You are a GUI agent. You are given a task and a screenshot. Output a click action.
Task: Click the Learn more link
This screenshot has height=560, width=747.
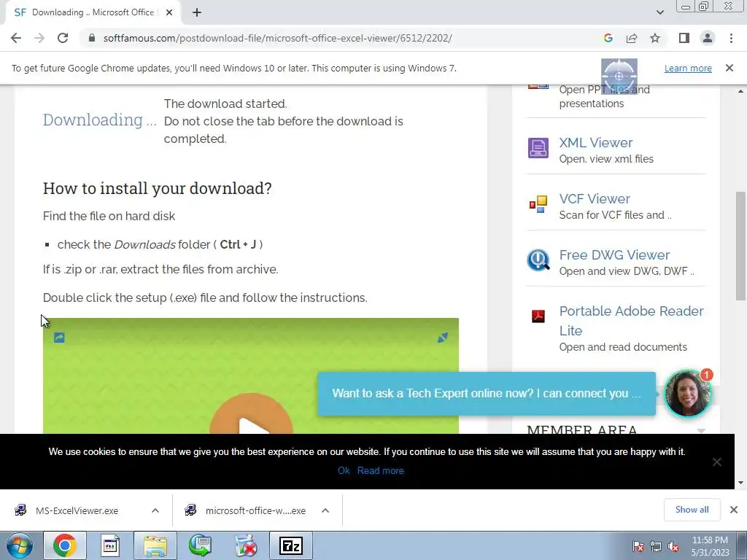(x=688, y=68)
